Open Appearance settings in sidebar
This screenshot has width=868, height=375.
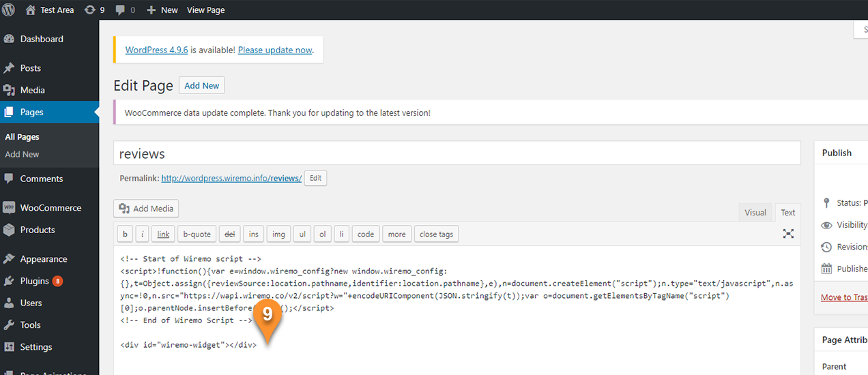point(49,259)
